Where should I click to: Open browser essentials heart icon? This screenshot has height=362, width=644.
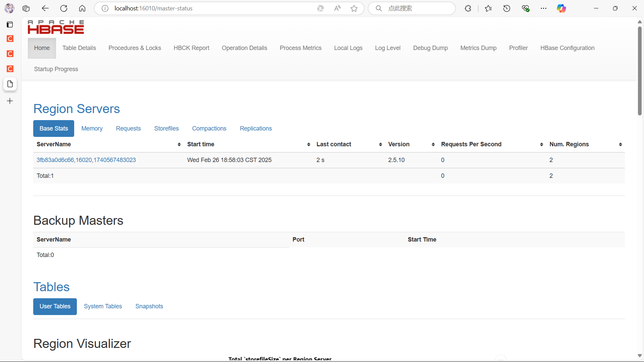point(526,8)
